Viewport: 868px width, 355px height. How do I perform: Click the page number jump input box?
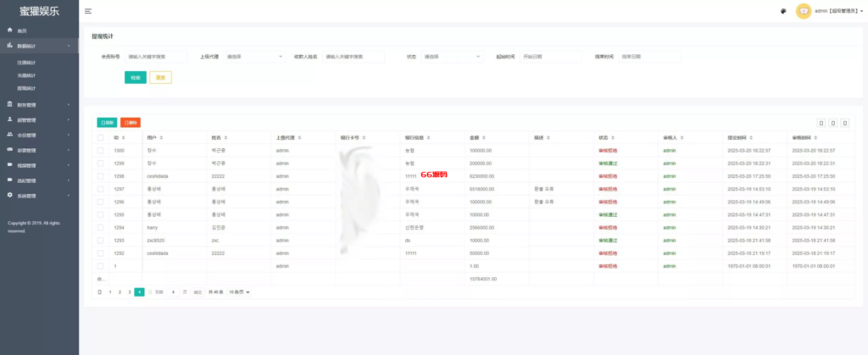(x=173, y=292)
